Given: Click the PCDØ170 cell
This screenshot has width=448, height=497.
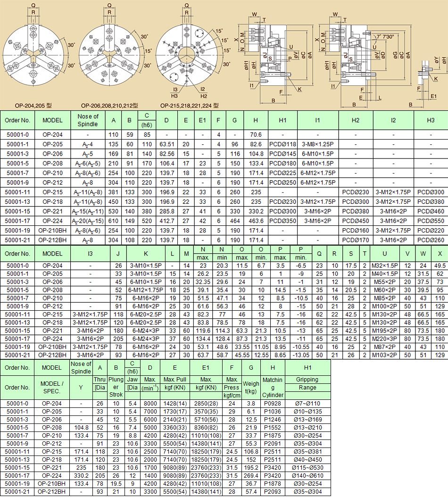Looking at the screenshot, I should pyautogui.click(x=356, y=240).
